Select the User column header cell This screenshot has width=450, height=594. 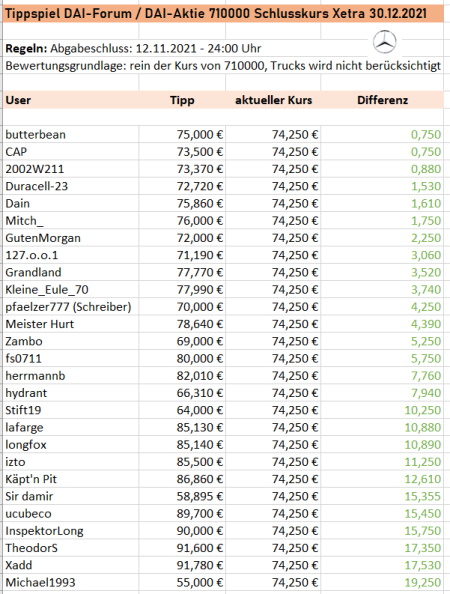71,100
